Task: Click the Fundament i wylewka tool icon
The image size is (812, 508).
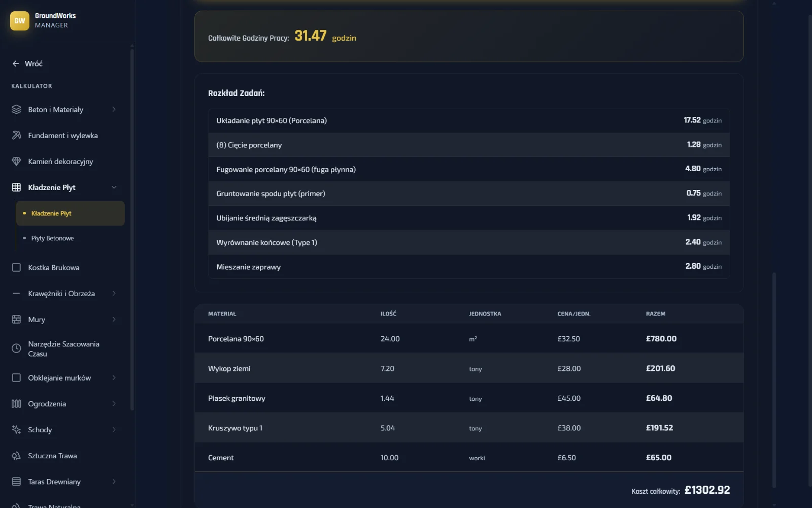Action: pos(16,135)
